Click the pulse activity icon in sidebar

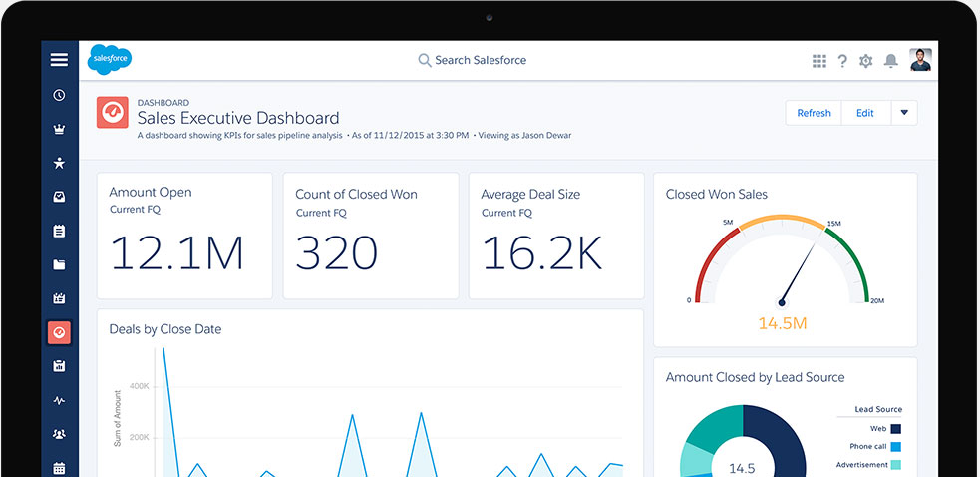(59, 400)
